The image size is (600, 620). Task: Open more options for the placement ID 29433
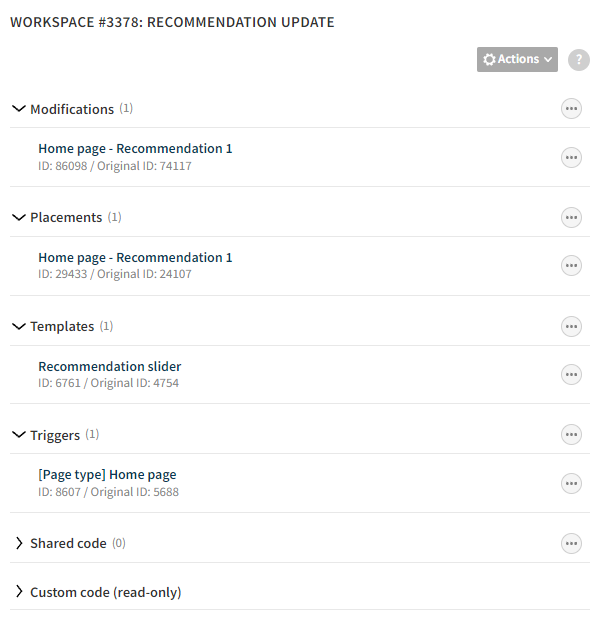(x=571, y=266)
